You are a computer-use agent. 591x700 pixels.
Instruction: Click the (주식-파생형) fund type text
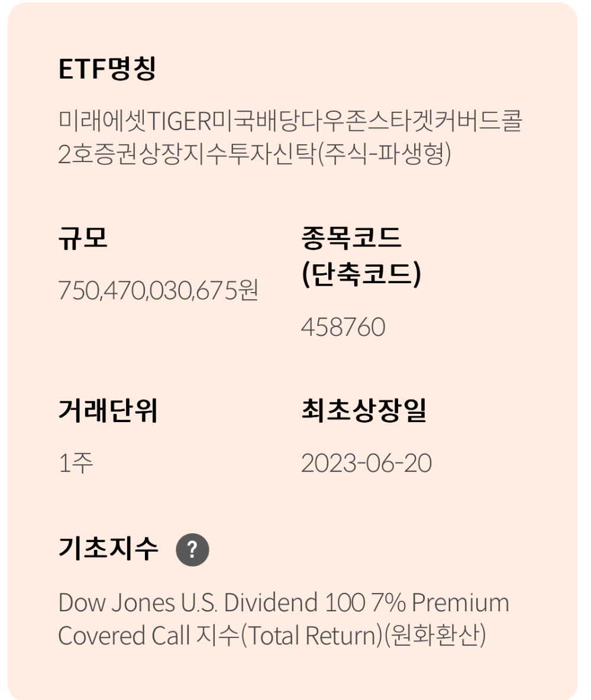(x=384, y=154)
